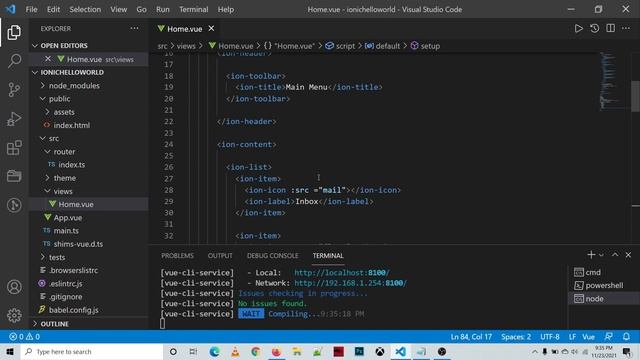Open the localhost:8100 link in terminal
640x360 pixels.
(342, 273)
